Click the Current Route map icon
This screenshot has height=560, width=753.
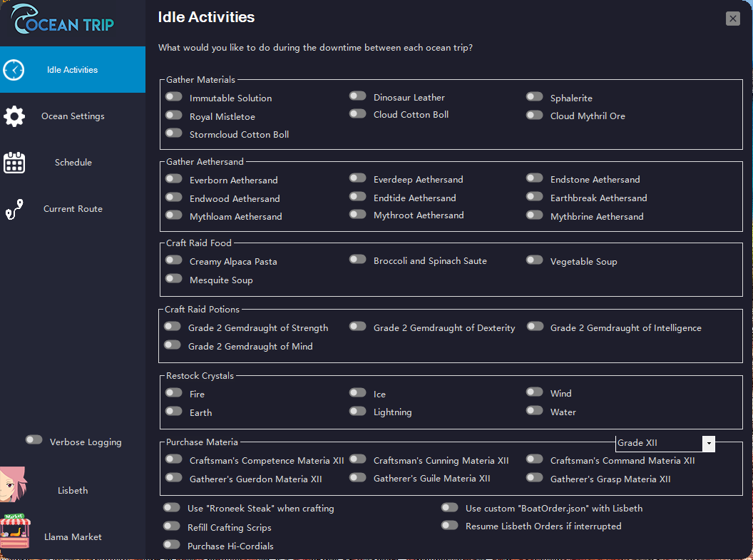click(14, 209)
